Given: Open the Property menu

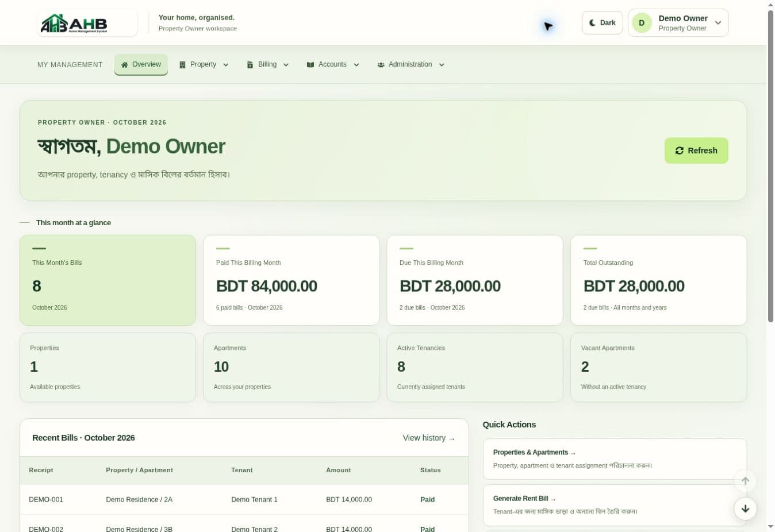Looking at the screenshot, I should pos(204,64).
